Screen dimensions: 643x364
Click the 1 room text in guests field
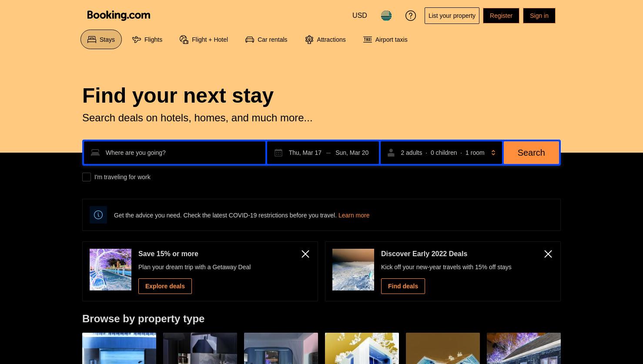(475, 153)
